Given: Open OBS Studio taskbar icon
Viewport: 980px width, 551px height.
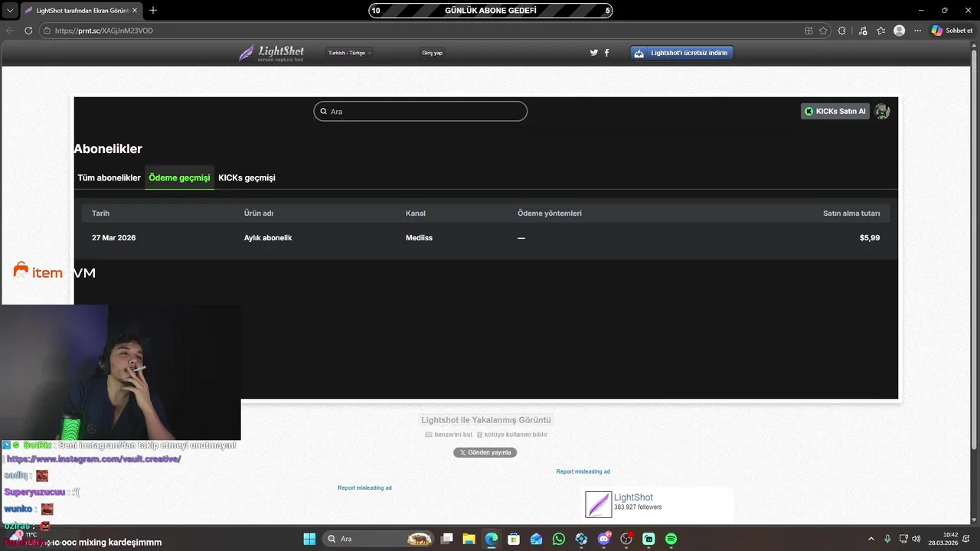Looking at the screenshot, I should [626, 539].
